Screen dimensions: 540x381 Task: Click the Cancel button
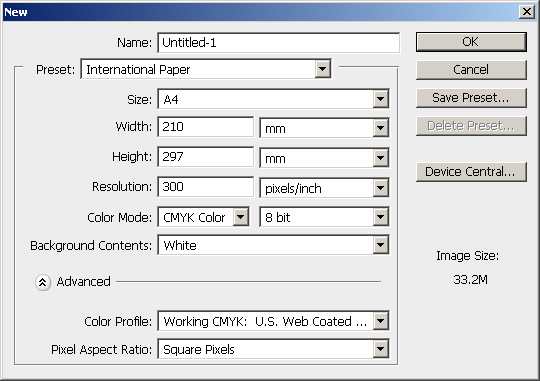[471, 70]
